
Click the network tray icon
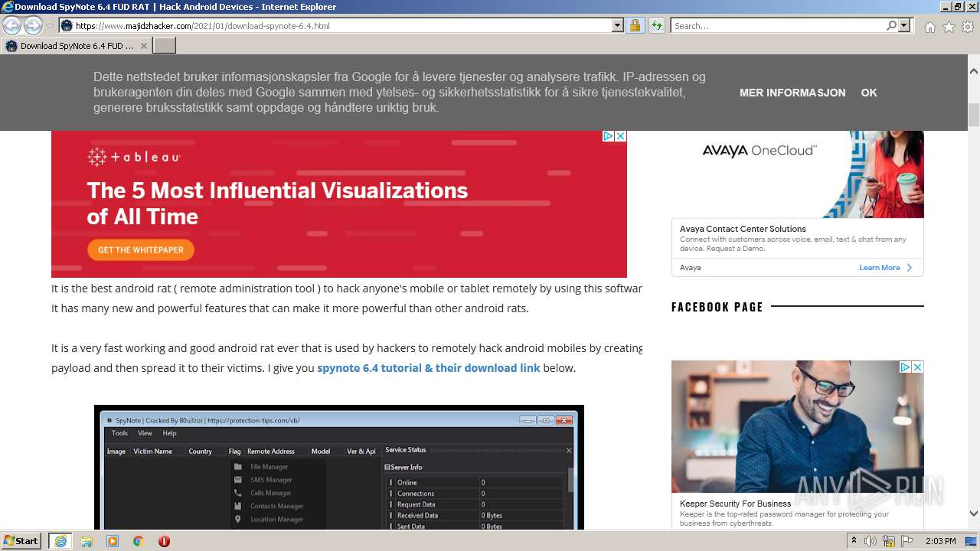pyautogui.click(x=889, y=541)
